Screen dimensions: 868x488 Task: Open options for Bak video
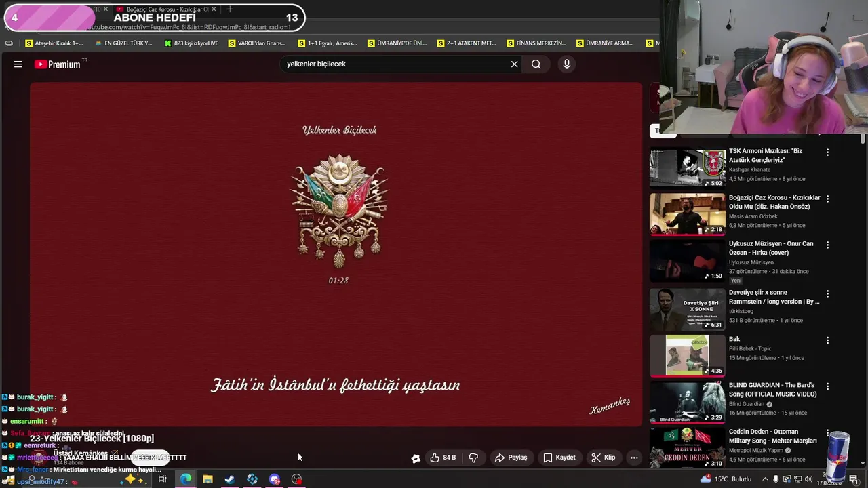click(x=827, y=340)
